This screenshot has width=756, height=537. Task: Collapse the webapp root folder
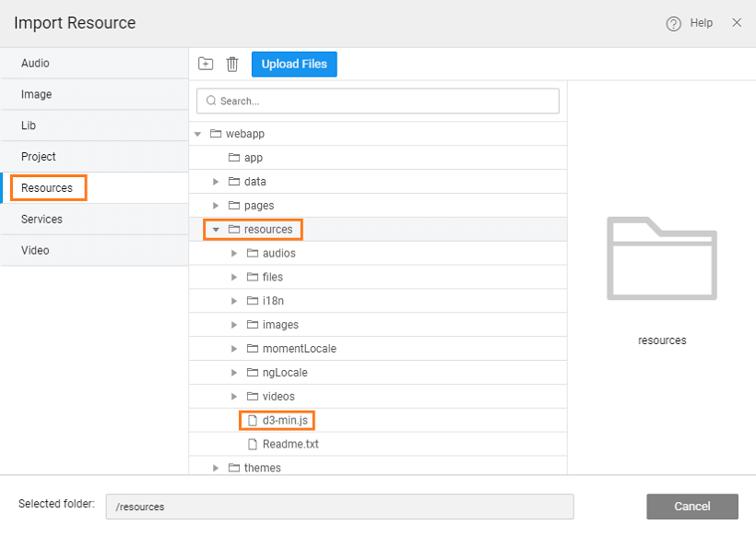pyautogui.click(x=197, y=135)
